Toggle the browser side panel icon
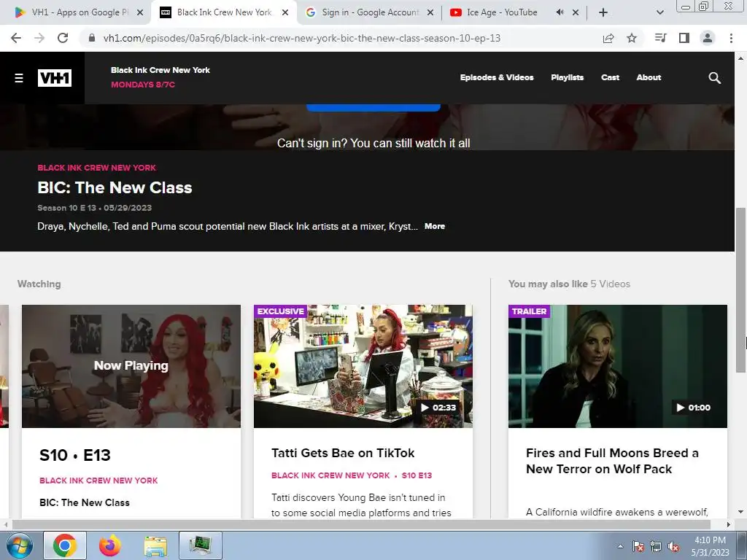Screen dimensions: 747x560 [684, 38]
